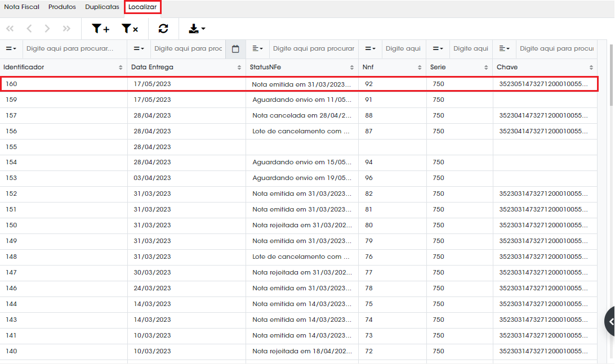Focus the Data Entrega search field
This screenshot has width=615, height=364.
(188, 49)
